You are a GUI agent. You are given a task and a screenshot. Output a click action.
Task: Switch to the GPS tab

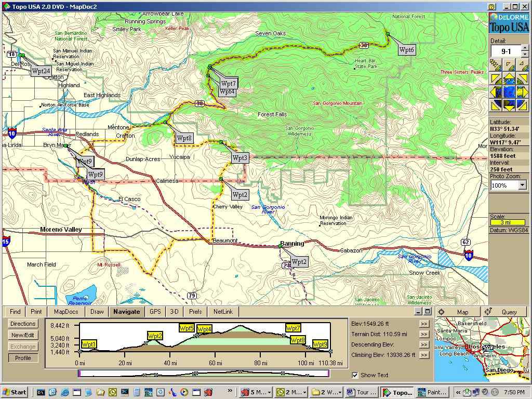point(155,312)
